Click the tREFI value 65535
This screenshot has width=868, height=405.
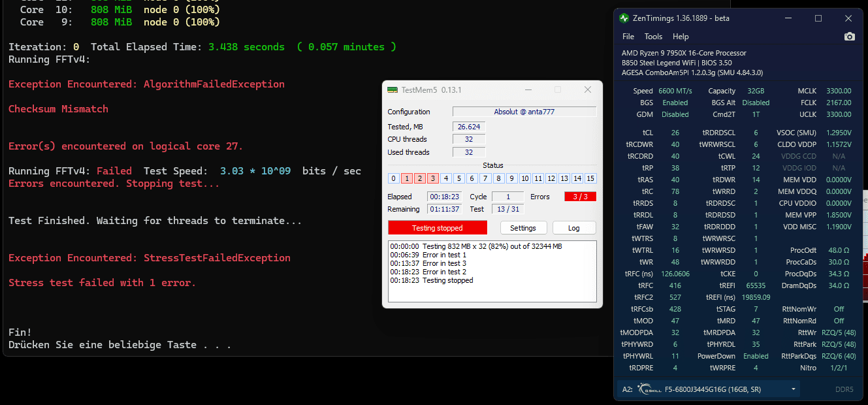756,285
